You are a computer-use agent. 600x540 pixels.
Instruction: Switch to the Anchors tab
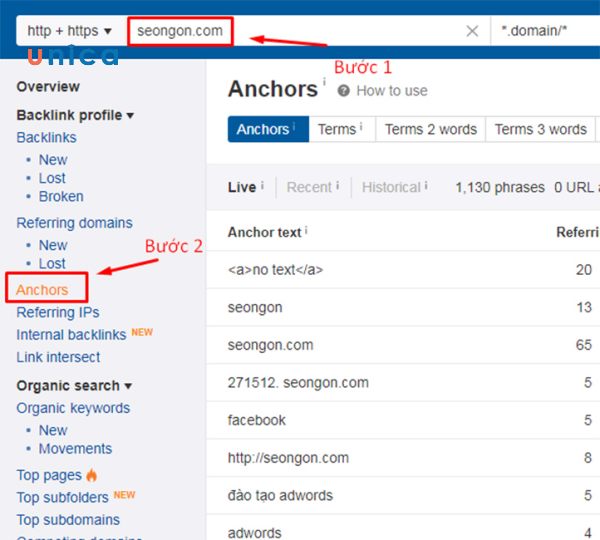click(268, 129)
